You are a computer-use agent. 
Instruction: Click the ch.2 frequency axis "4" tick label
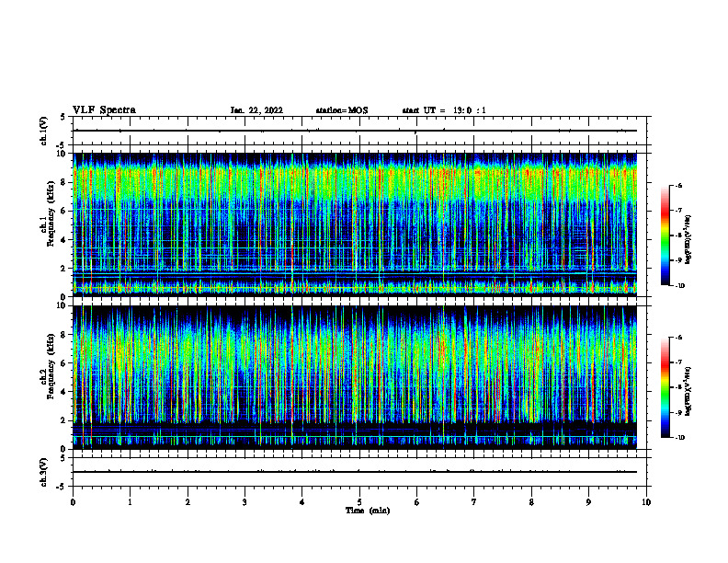pos(63,392)
